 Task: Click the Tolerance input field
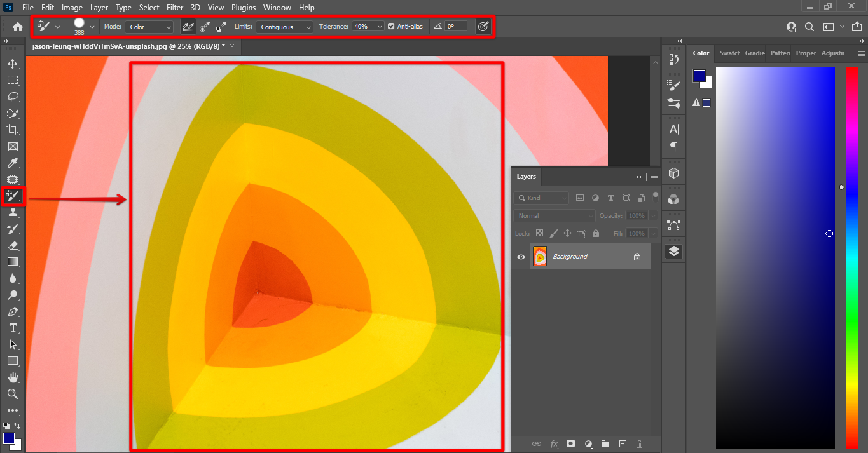(363, 27)
